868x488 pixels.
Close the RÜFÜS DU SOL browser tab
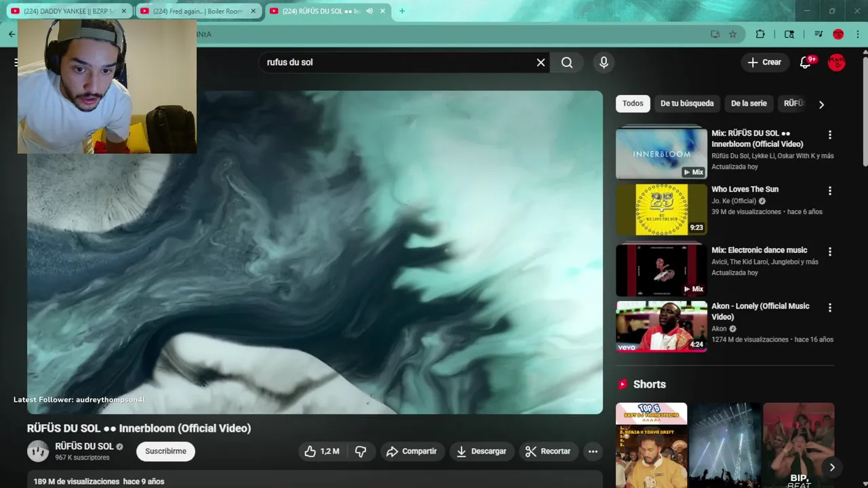click(x=382, y=11)
